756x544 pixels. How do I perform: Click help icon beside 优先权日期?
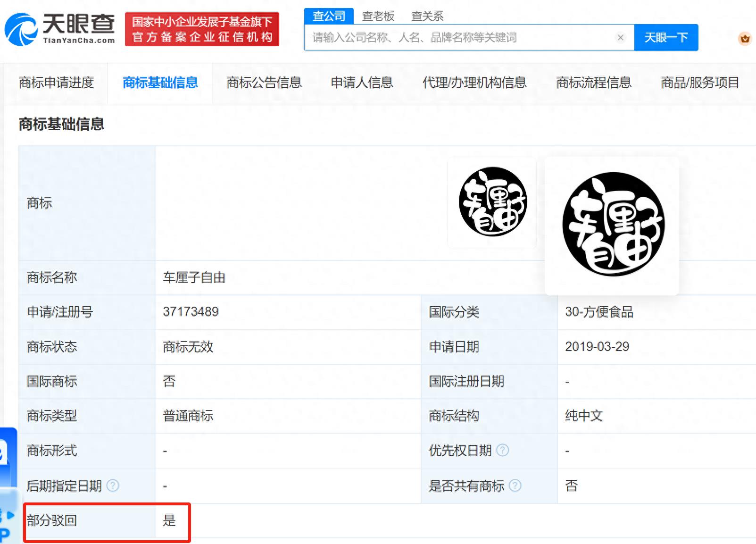(503, 451)
